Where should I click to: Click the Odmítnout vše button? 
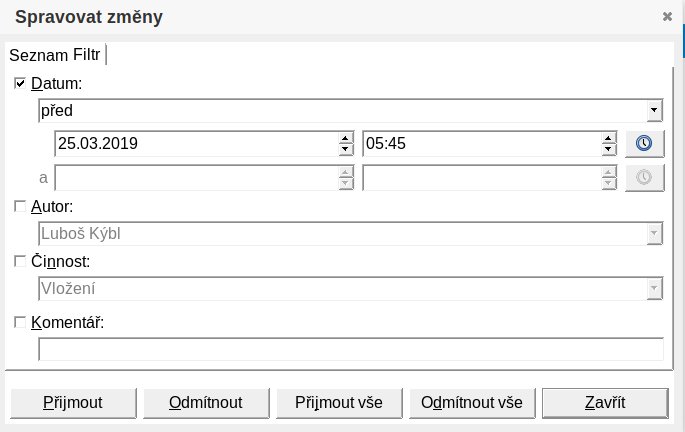(x=472, y=403)
